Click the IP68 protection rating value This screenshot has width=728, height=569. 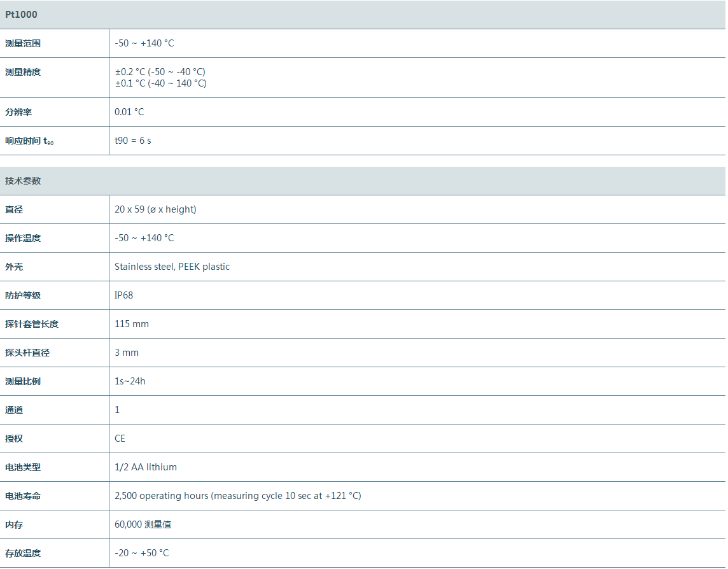(x=123, y=295)
